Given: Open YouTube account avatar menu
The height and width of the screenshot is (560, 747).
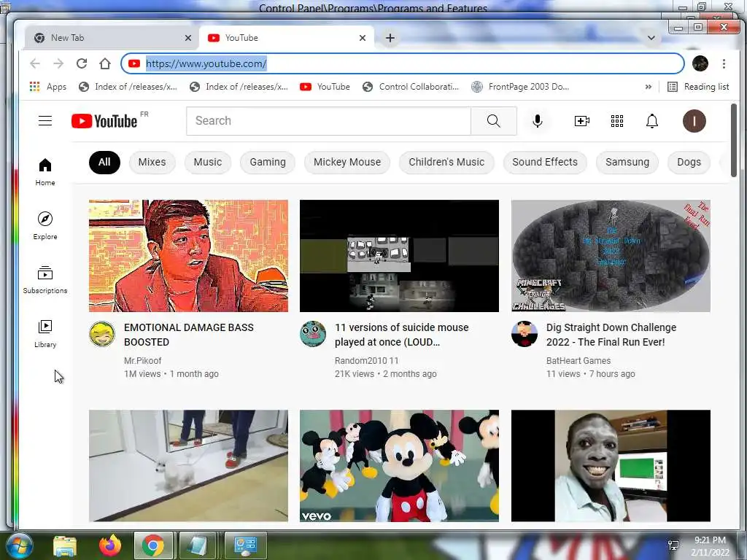Looking at the screenshot, I should (694, 121).
